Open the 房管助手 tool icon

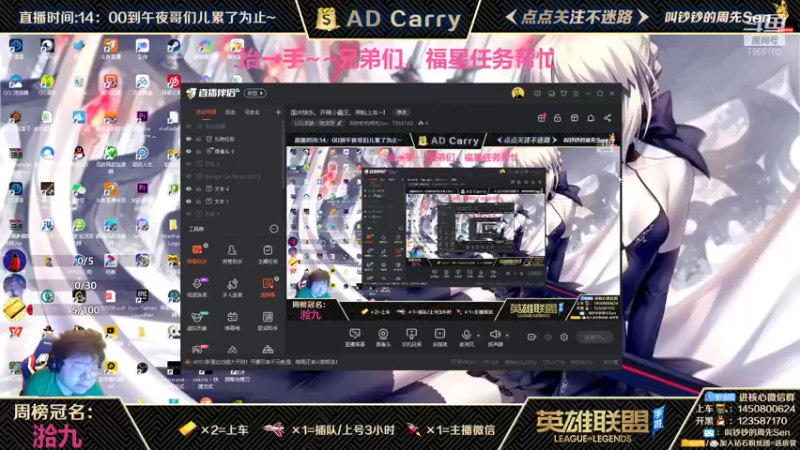(x=232, y=254)
